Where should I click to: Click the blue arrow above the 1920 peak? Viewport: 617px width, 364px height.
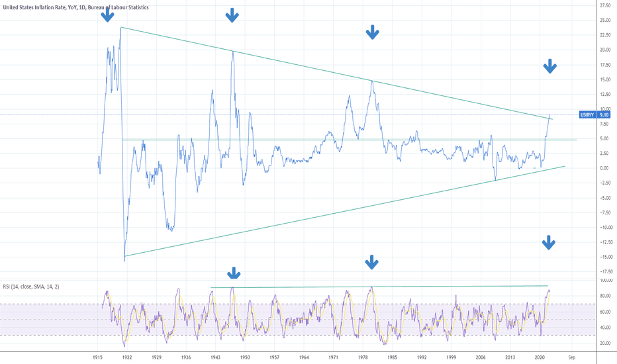click(107, 15)
